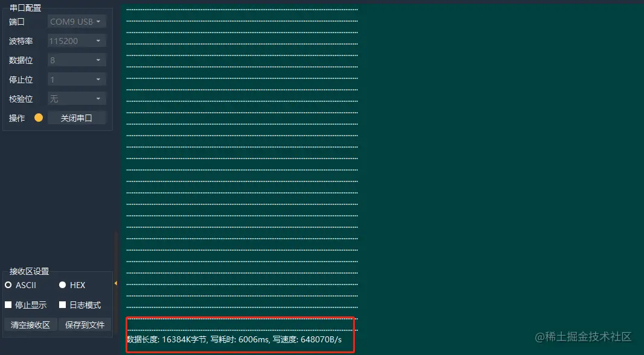Viewport: 644px width, 355px height.
Task: Click the 数据长度 16384K字节 result line
Action: 234,339
